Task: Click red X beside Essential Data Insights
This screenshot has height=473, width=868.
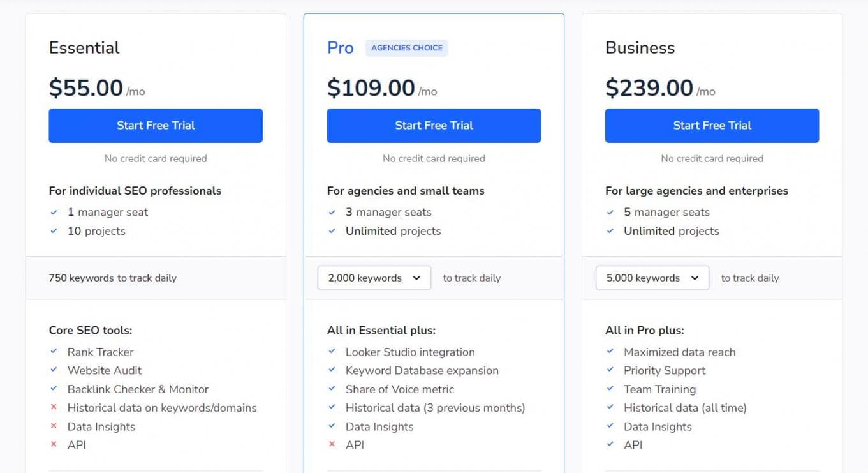Action: pyautogui.click(x=54, y=426)
